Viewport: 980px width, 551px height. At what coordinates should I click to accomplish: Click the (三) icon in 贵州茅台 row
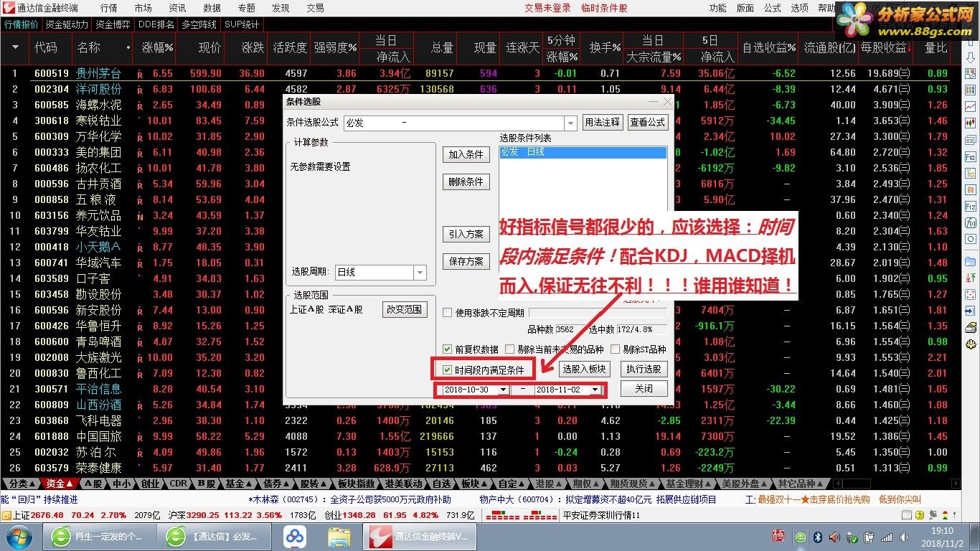pos(905,73)
